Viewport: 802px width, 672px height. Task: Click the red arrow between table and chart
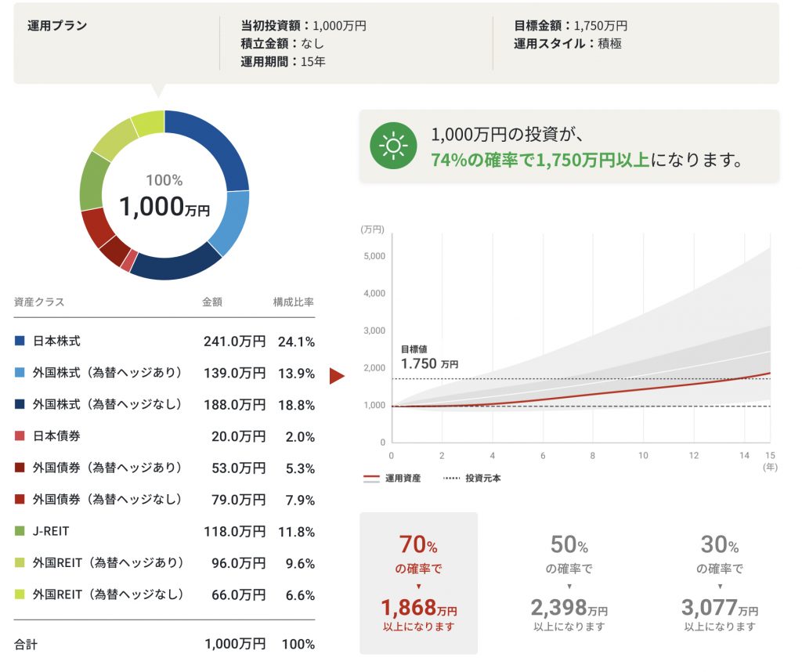tap(337, 377)
